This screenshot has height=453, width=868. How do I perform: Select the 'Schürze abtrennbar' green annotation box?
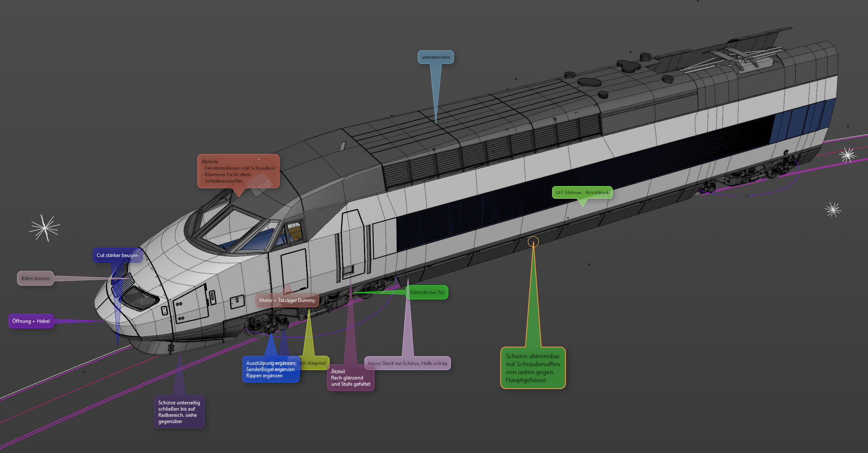point(532,368)
